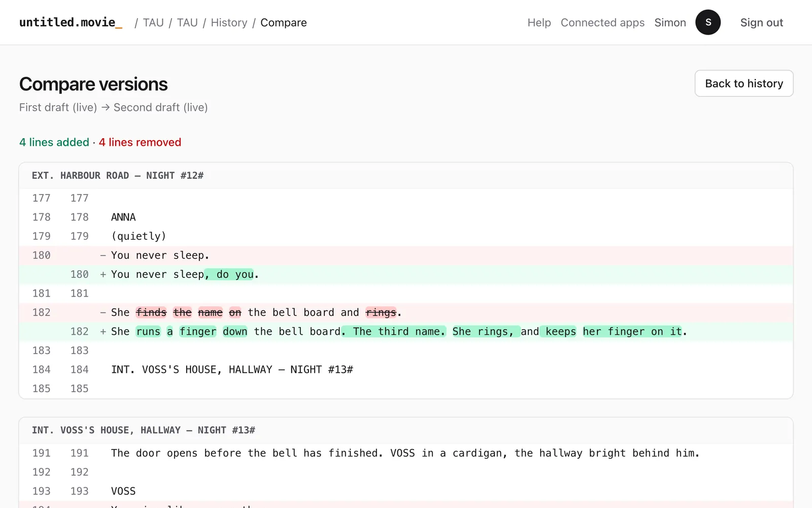812x508 pixels.
Task: Click the 'First draft (live) → Second draft' subtitle
Action: pyautogui.click(x=114, y=107)
